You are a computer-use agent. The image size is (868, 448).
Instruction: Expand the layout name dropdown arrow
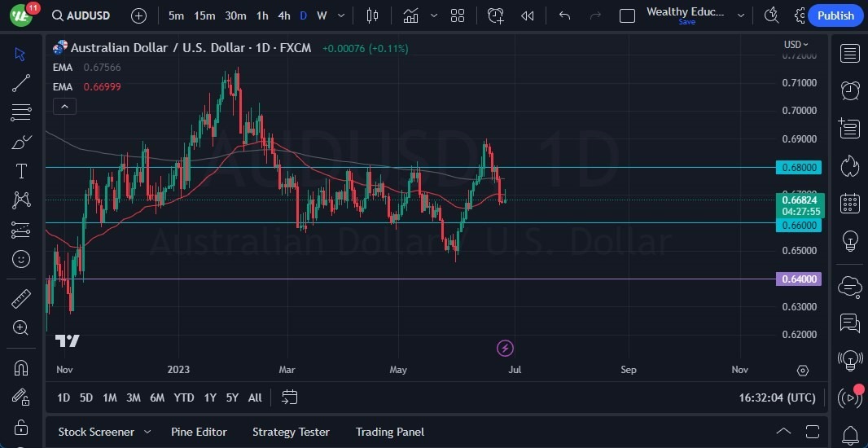coord(741,16)
